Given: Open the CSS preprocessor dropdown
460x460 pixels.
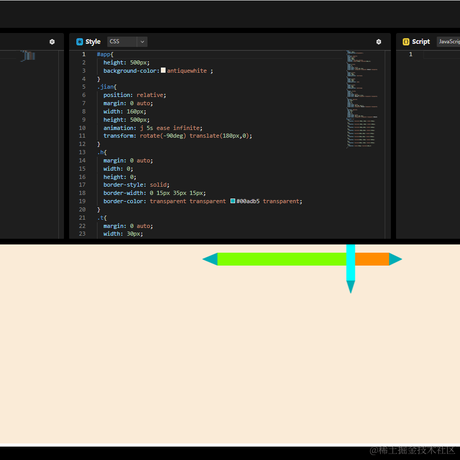Looking at the screenshot, I should coord(127,42).
